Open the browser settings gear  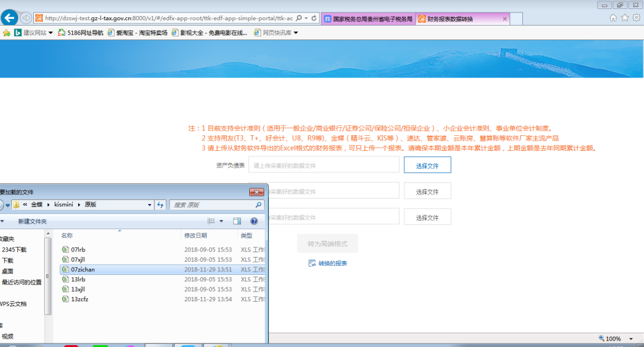point(636,18)
